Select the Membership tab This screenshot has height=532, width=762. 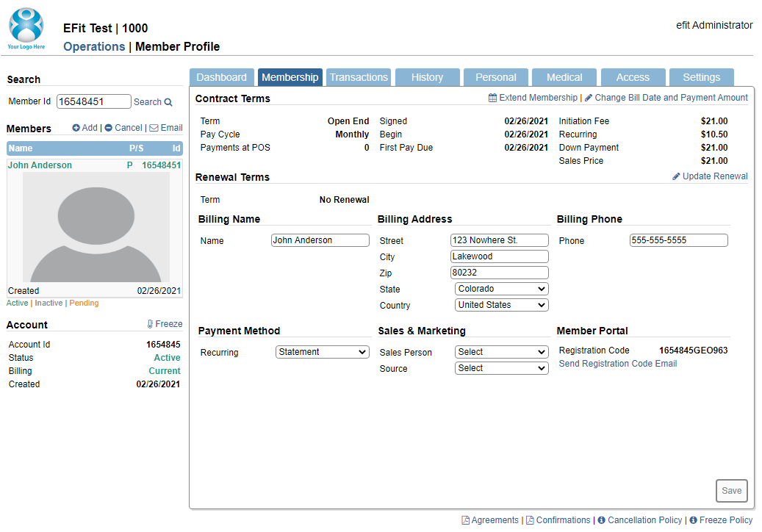point(290,77)
